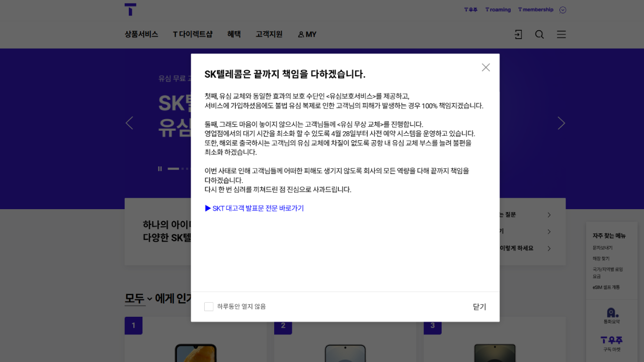Close the popup with the X icon
This screenshot has width=644, height=362.
coord(486,67)
